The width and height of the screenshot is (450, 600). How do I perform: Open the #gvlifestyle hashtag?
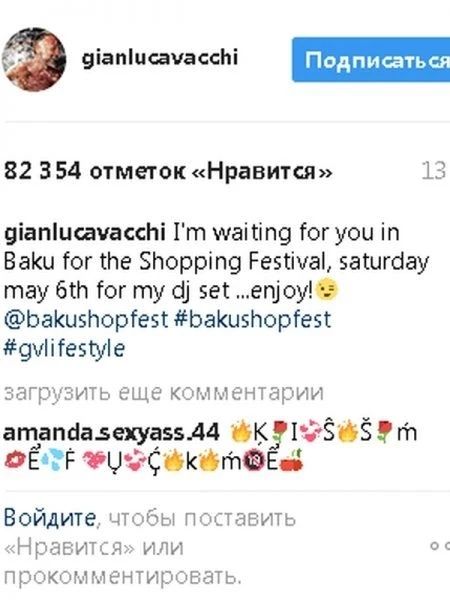[64, 349]
